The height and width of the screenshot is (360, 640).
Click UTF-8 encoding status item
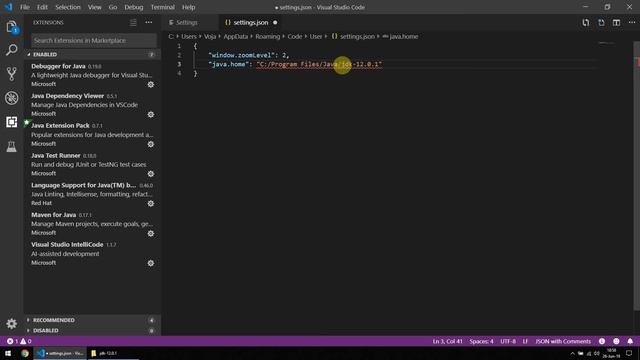(508, 341)
